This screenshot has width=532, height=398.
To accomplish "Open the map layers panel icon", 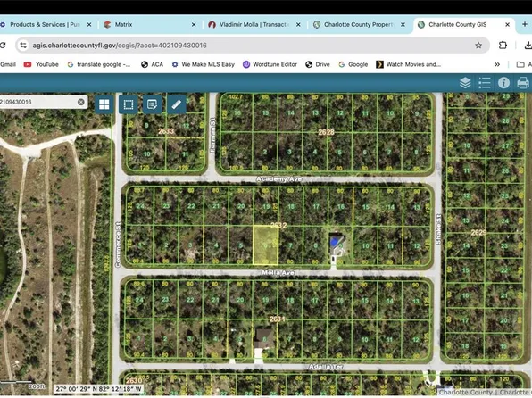I will (x=465, y=83).
